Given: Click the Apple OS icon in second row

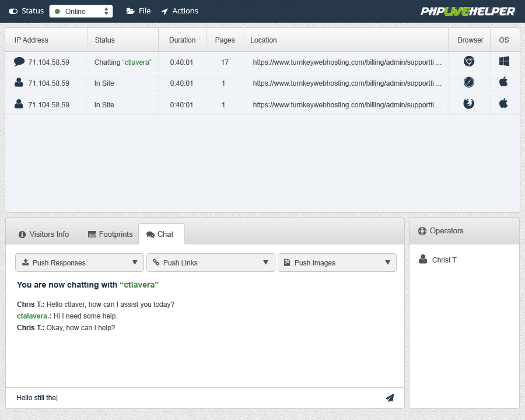Looking at the screenshot, I should coord(503,82).
